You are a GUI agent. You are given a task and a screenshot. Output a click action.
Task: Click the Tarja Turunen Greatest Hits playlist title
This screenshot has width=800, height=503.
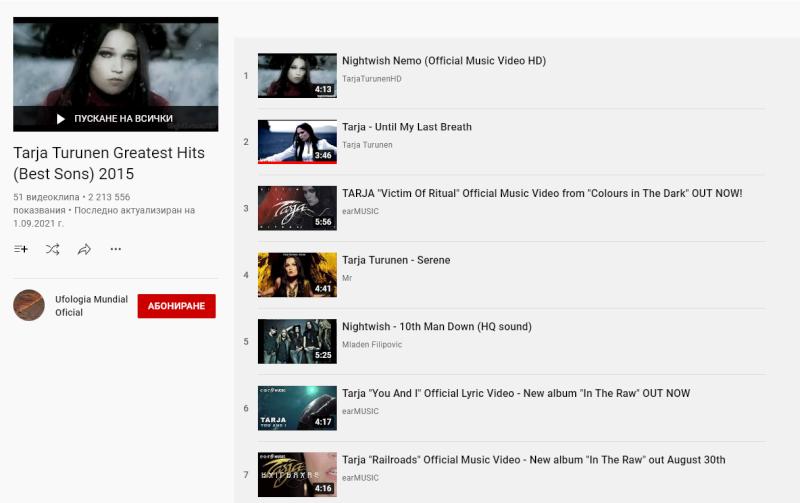pos(109,163)
